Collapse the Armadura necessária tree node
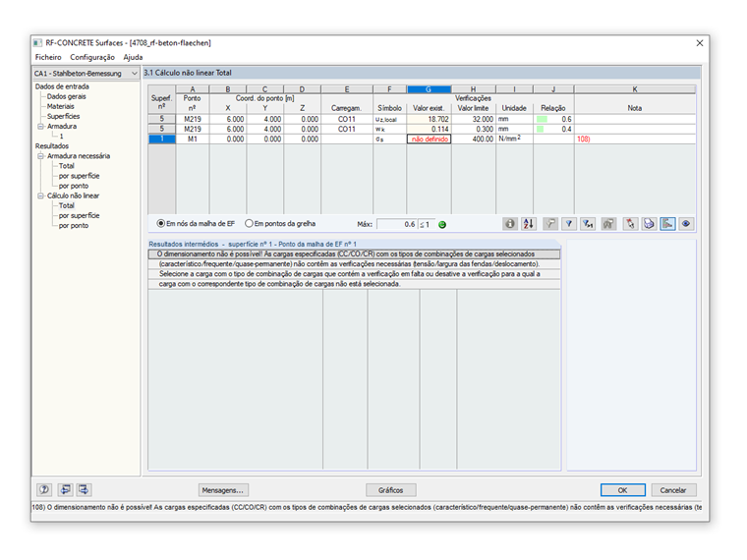The width and height of the screenshot is (747, 560). click(x=41, y=156)
